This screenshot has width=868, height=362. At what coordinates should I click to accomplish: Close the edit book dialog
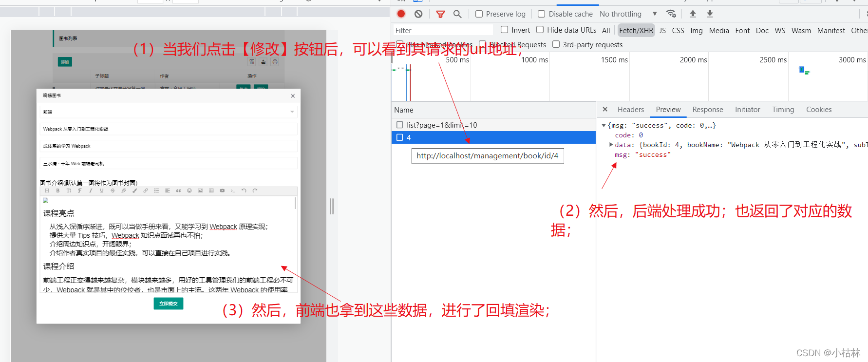point(293,96)
